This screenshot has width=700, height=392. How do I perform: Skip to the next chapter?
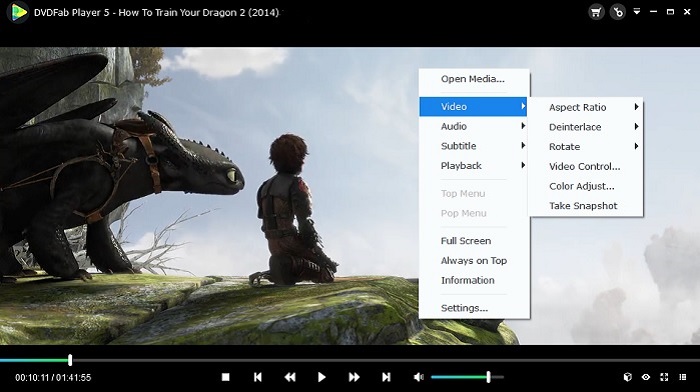pyautogui.click(x=386, y=377)
